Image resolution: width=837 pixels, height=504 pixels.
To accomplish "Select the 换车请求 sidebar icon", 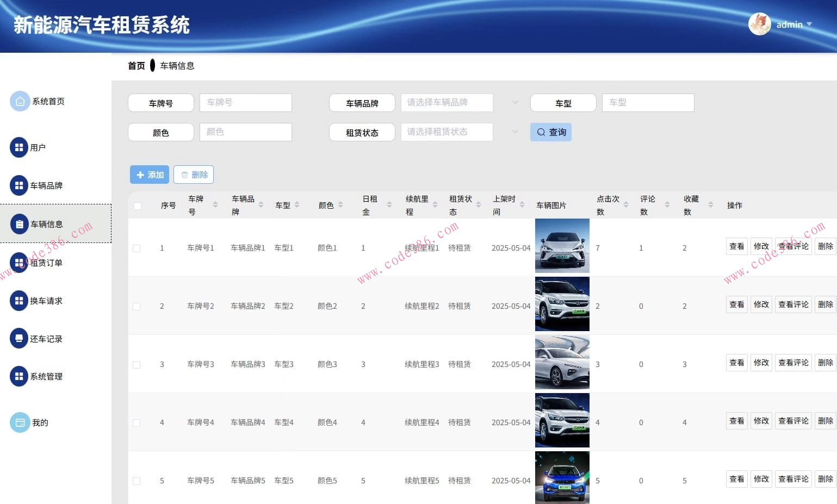I will point(20,300).
